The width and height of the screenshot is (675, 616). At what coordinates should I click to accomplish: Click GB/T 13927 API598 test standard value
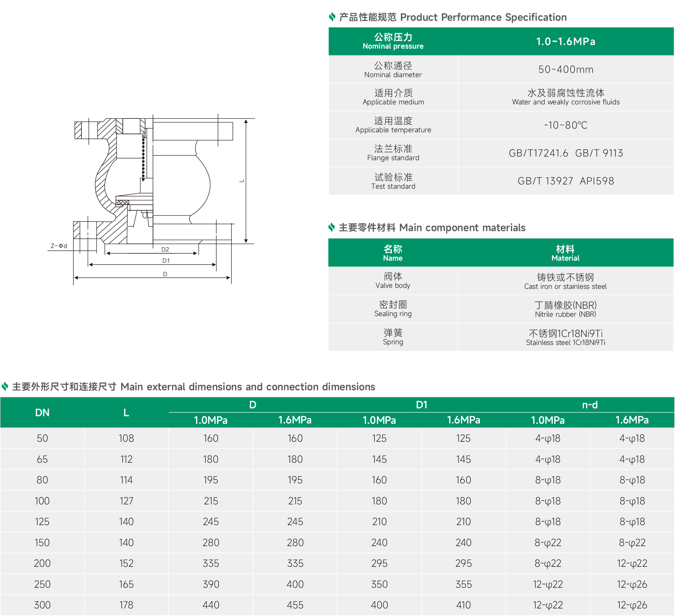click(566, 181)
